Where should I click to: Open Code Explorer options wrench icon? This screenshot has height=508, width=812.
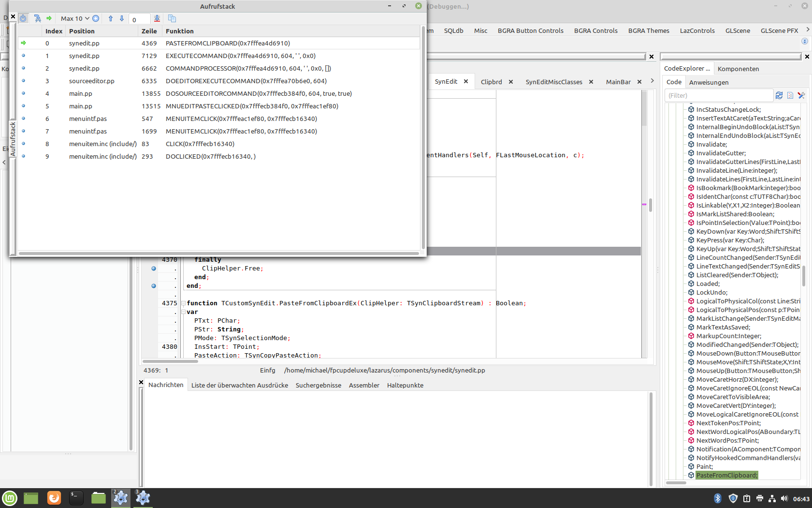(801, 95)
